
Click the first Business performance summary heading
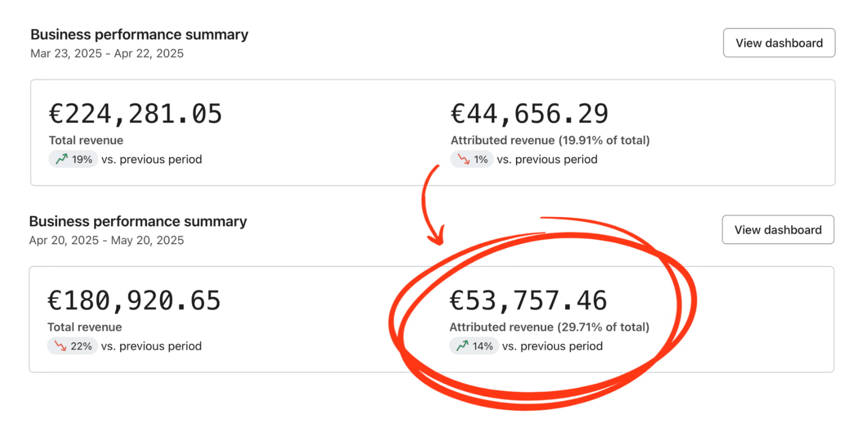click(x=139, y=34)
